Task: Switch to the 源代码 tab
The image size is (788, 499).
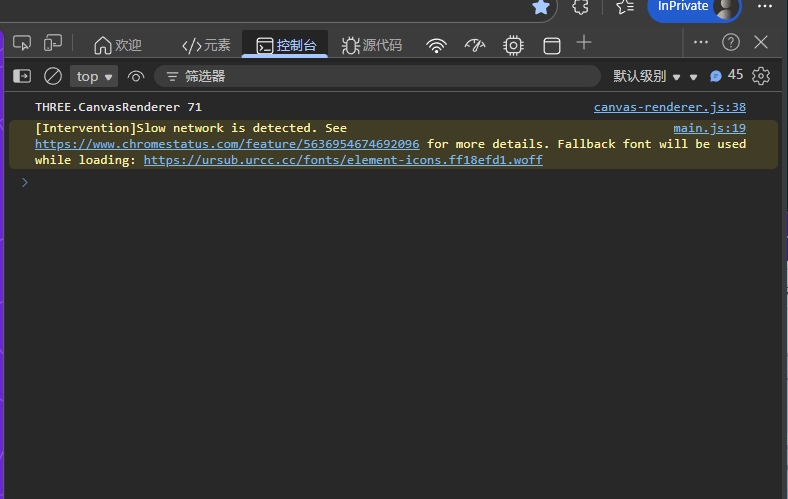Action: click(372, 45)
